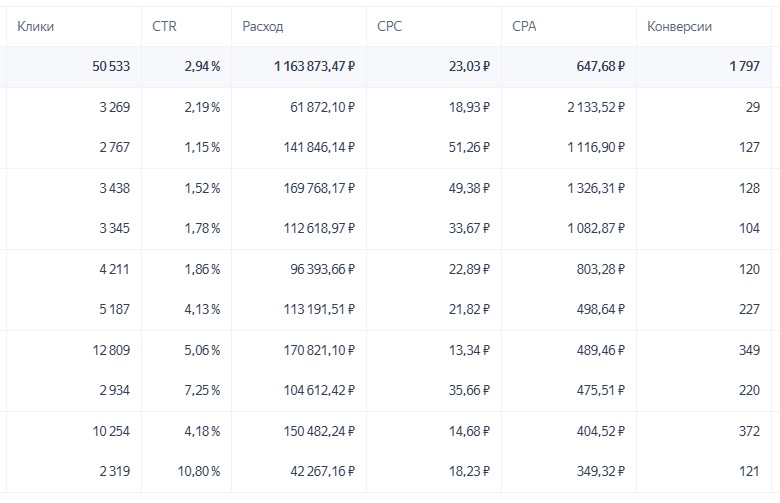Select conversions cell showing 372
The height and width of the screenshot is (503, 780).
click(747, 430)
